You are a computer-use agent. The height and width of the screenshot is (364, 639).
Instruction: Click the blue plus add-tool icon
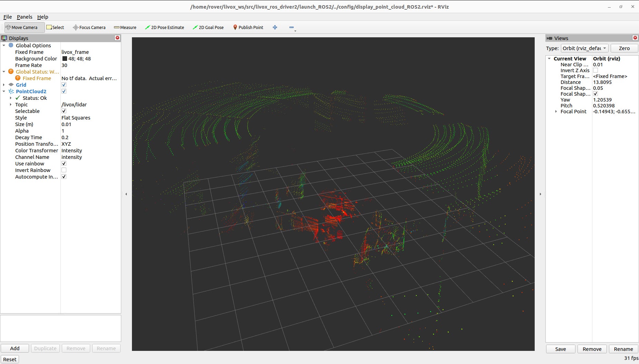coord(275,27)
